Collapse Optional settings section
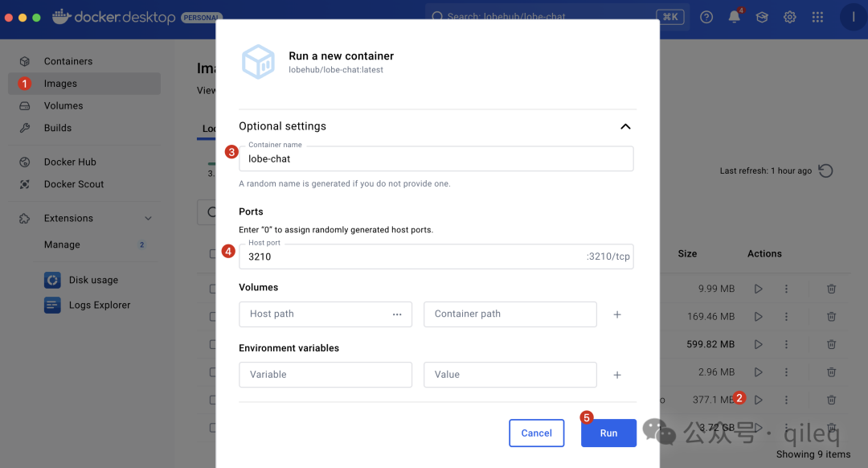Screen dimensions: 868x468 pos(625,126)
